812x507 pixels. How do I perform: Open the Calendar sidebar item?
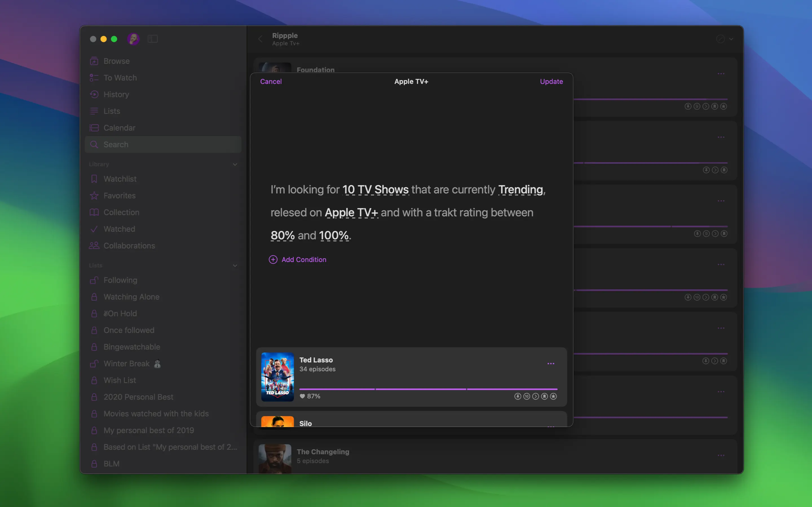point(119,128)
